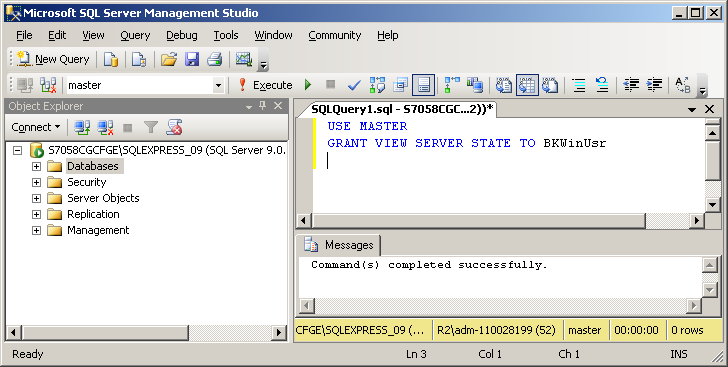Expand the Management folder
Image resolution: width=728 pixels, height=367 pixels.
(x=36, y=230)
